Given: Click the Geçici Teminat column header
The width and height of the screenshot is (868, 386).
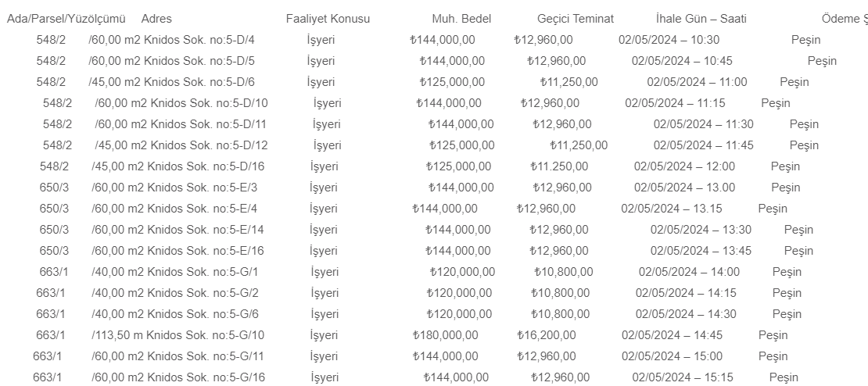Looking at the screenshot, I should coord(576,19).
